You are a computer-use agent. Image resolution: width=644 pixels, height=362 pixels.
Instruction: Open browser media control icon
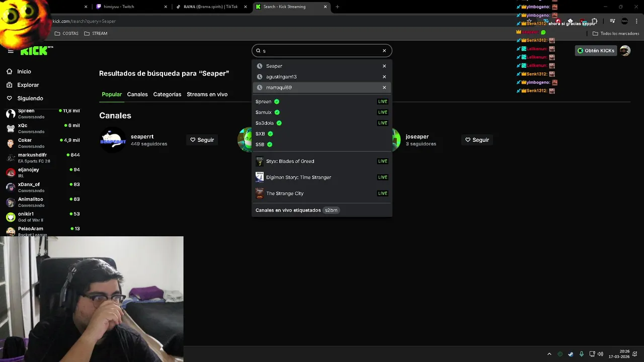(612, 21)
